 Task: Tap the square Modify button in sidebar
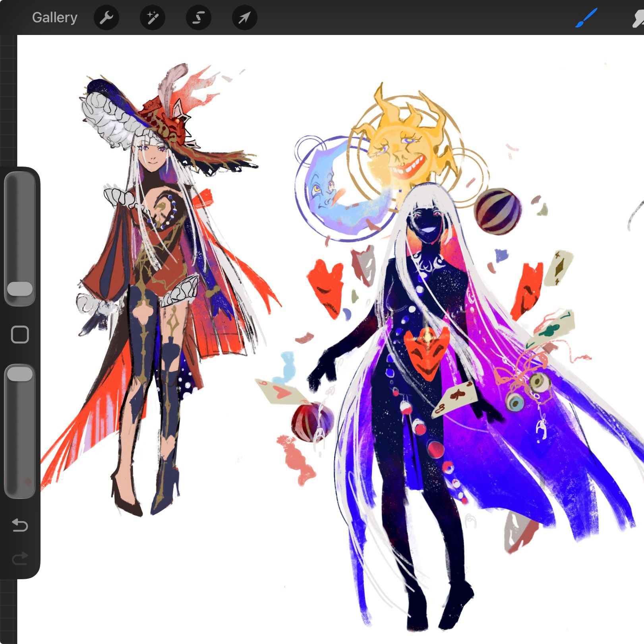20,335
